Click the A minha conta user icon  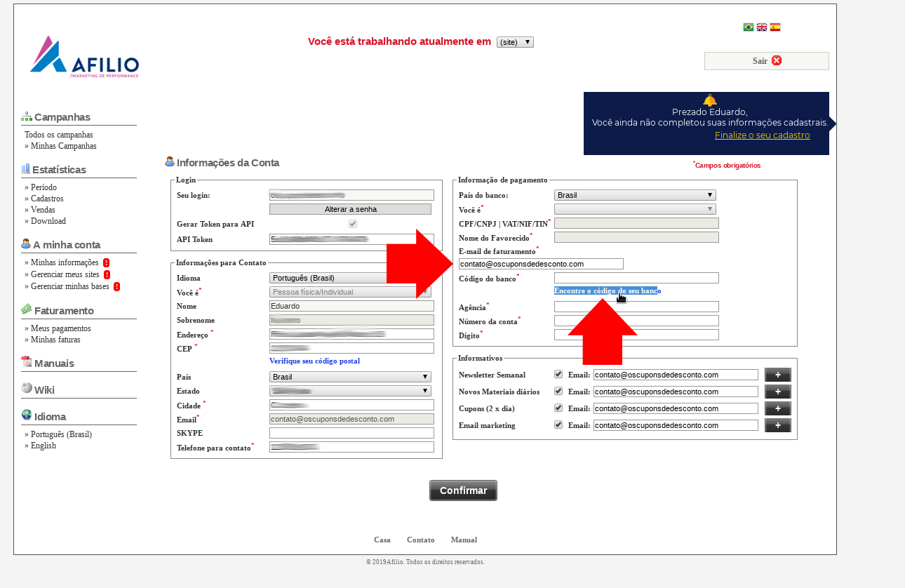pos(26,243)
